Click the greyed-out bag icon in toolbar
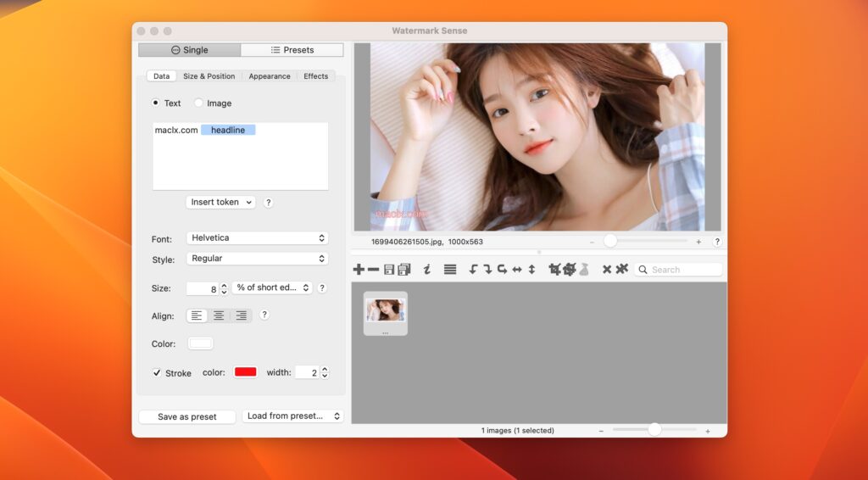The width and height of the screenshot is (868, 480). pos(584,270)
